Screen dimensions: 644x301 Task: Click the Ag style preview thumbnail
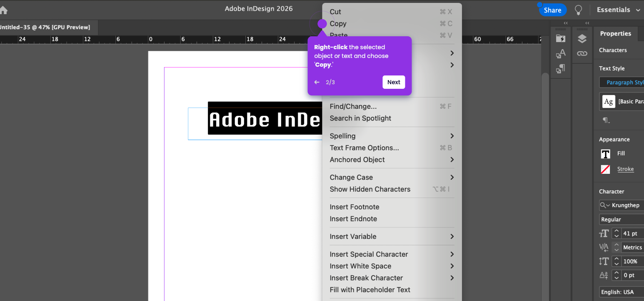pyautogui.click(x=609, y=101)
